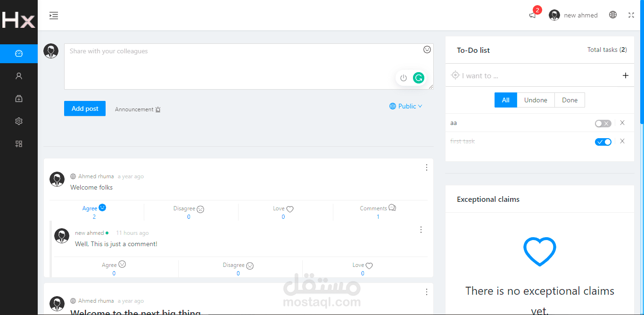Toggle fullscreen mode icon
The width and height of the screenshot is (644, 315).
631,15
